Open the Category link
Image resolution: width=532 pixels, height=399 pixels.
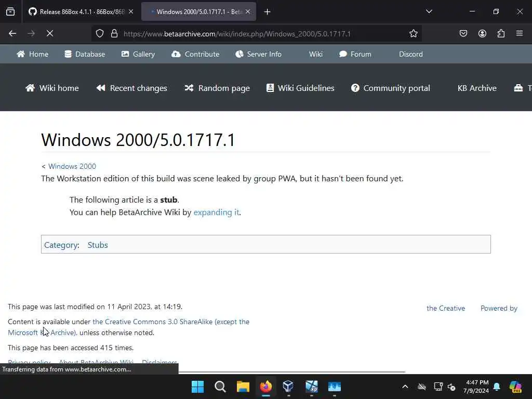coord(61,245)
